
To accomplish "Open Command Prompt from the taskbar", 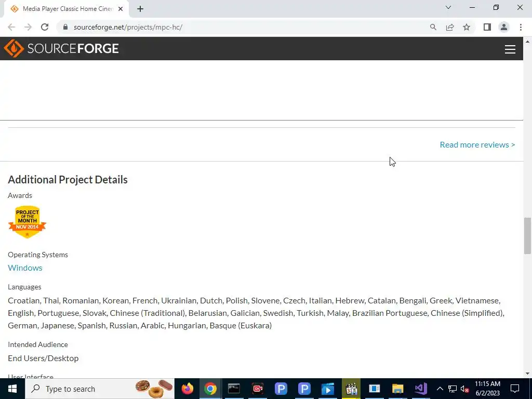I will pos(234,389).
